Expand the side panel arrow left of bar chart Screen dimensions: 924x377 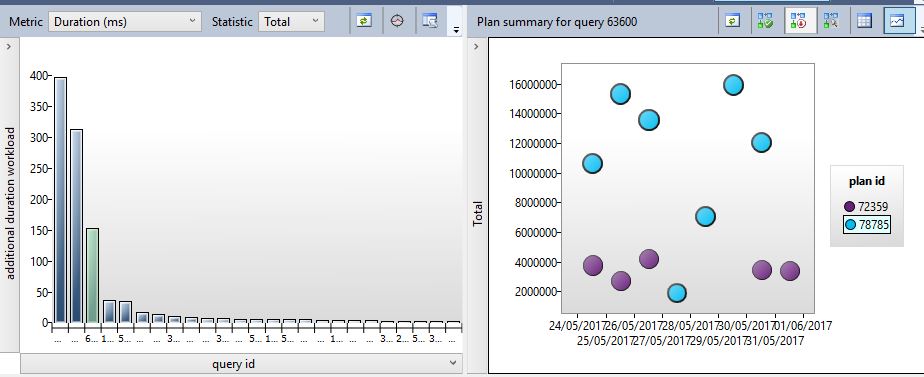point(8,46)
